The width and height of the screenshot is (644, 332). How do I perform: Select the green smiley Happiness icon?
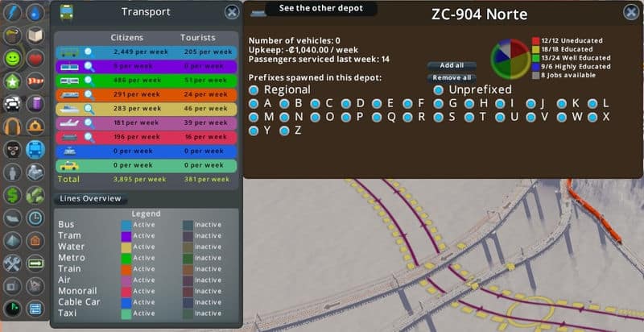tap(12, 59)
